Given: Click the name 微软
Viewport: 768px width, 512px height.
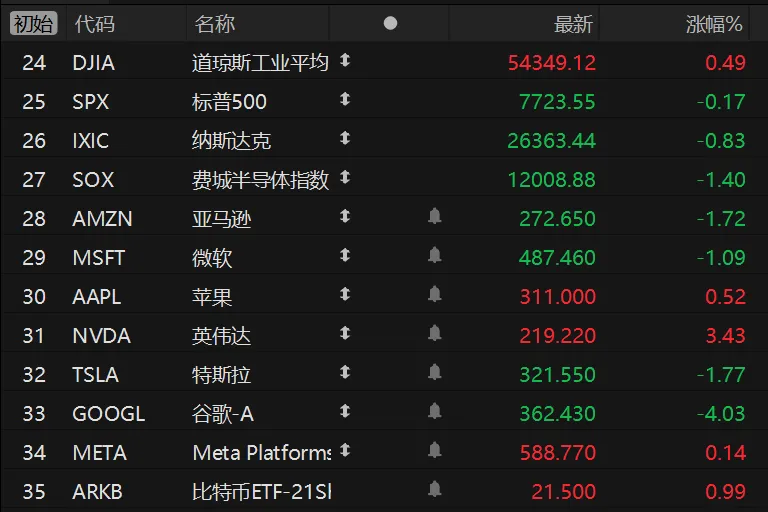Looking at the screenshot, I should (212, 258).
